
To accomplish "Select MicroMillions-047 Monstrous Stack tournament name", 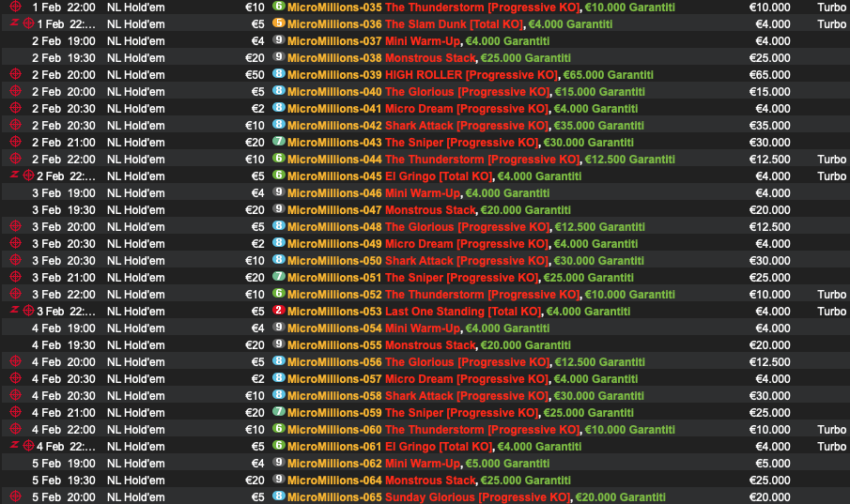I will [429, 210].
